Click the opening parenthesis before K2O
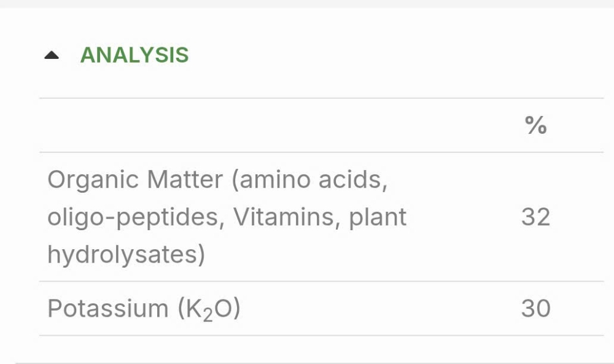The height and width of the screenshot is (364, 614). [x=181, y=309]
